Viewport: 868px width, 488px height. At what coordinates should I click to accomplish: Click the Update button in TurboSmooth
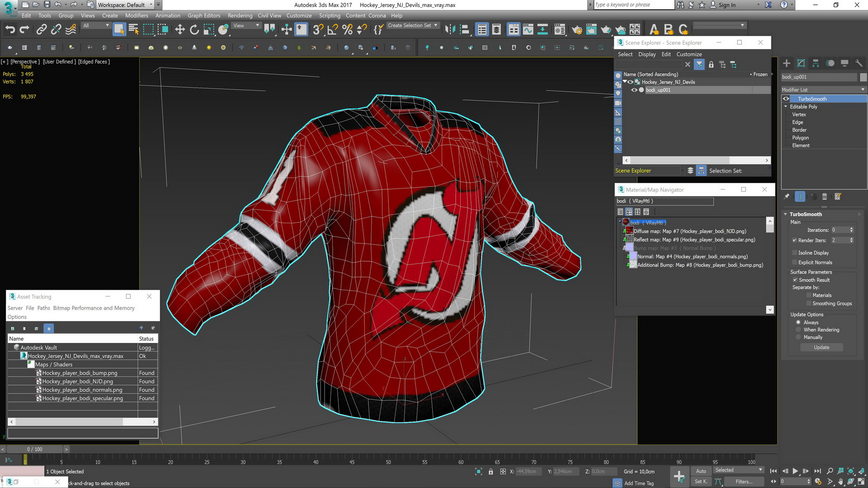pos(821,347)
